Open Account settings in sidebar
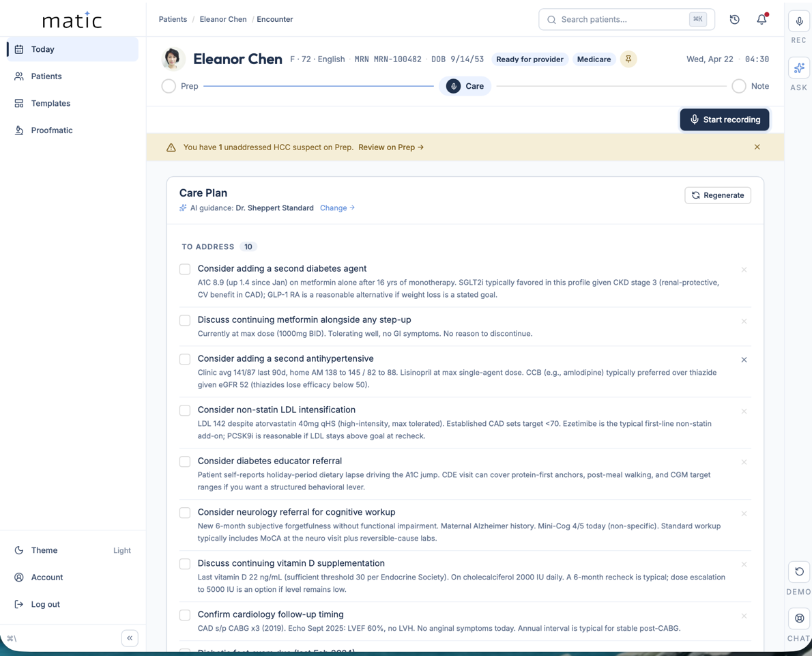The height and width of the screenshot is (656, 812). [x=72, y=577]
